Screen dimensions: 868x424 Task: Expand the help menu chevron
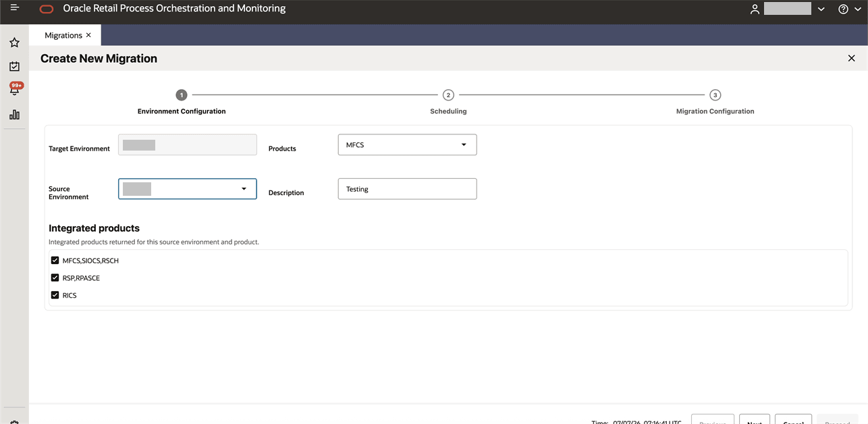click(857, 9)
